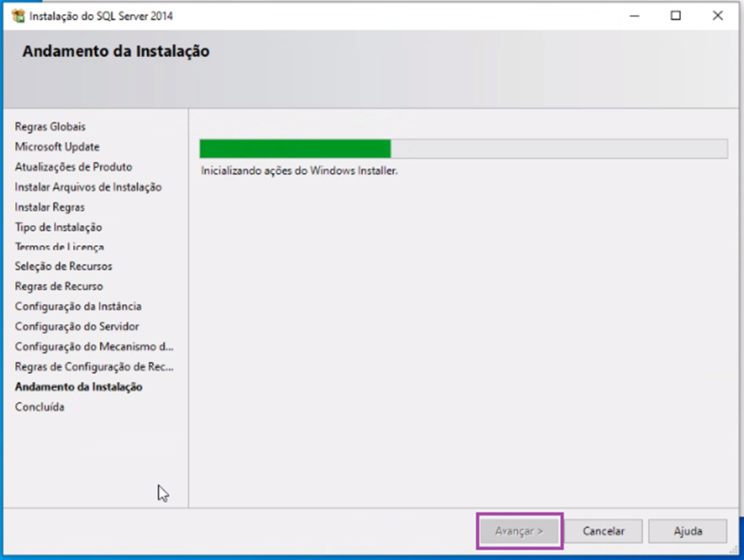Minimize the installer window

pyautogui.click(x=634, y=16)
